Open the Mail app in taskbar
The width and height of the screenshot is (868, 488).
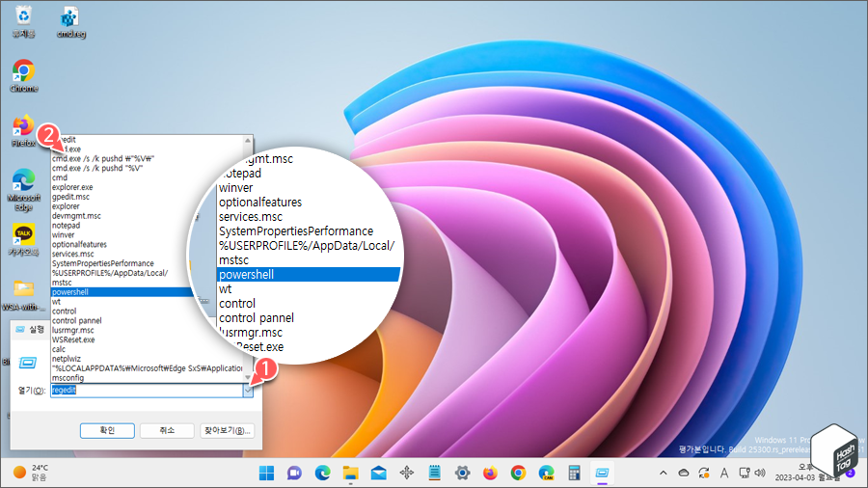pyautogui.click(x=379, y=474)
